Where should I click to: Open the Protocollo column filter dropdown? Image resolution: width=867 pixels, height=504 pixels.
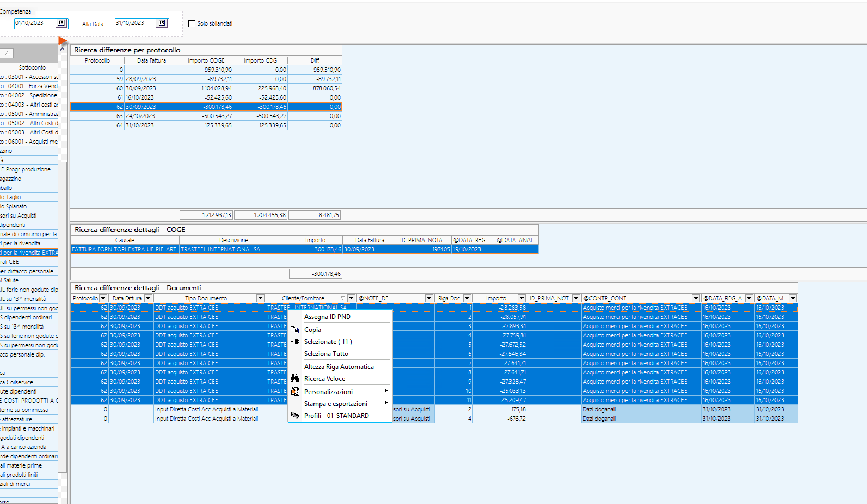pos(103,298)
